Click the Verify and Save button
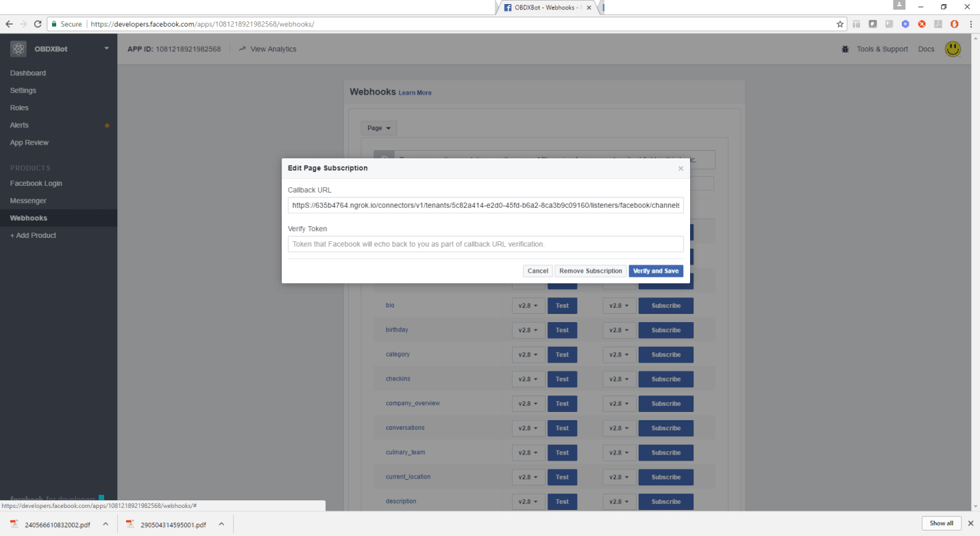 (x=655, y=271)
